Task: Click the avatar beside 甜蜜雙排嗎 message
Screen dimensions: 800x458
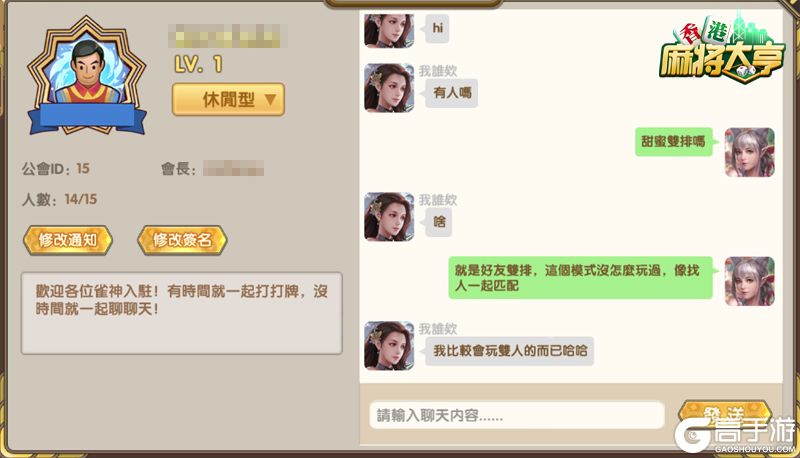Action: point(749,152)
